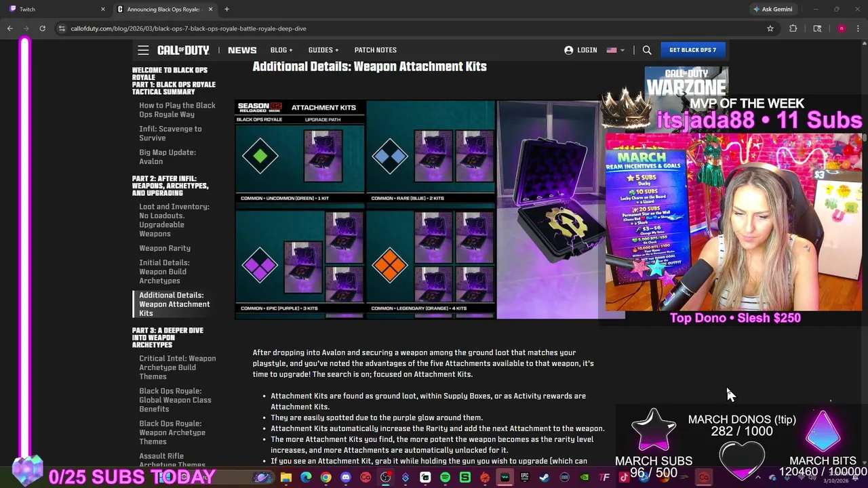This screenshot has height=488, width=868.
Task: Expand the GUIDES + menu
Action: point(323,50)
